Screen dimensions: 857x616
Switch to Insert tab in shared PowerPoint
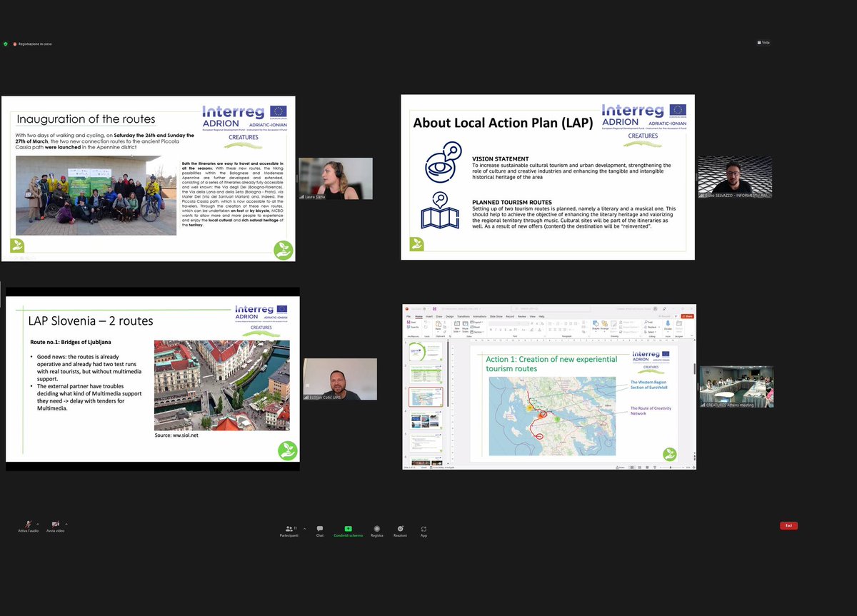pos(428,316)
